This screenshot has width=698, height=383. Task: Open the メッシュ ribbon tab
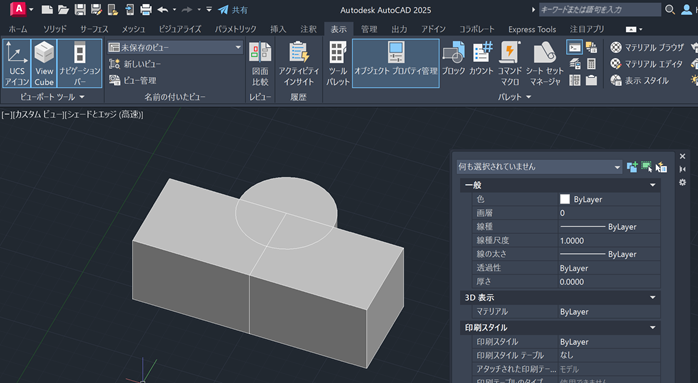click(x=133, y=29)
